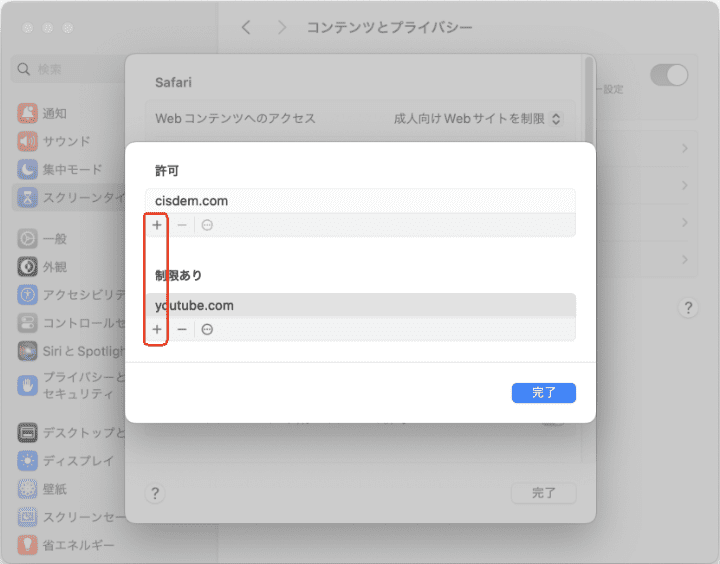Go forward with the toolbar forward arrow
Screen dimensions: 720x564
[282, 28]
